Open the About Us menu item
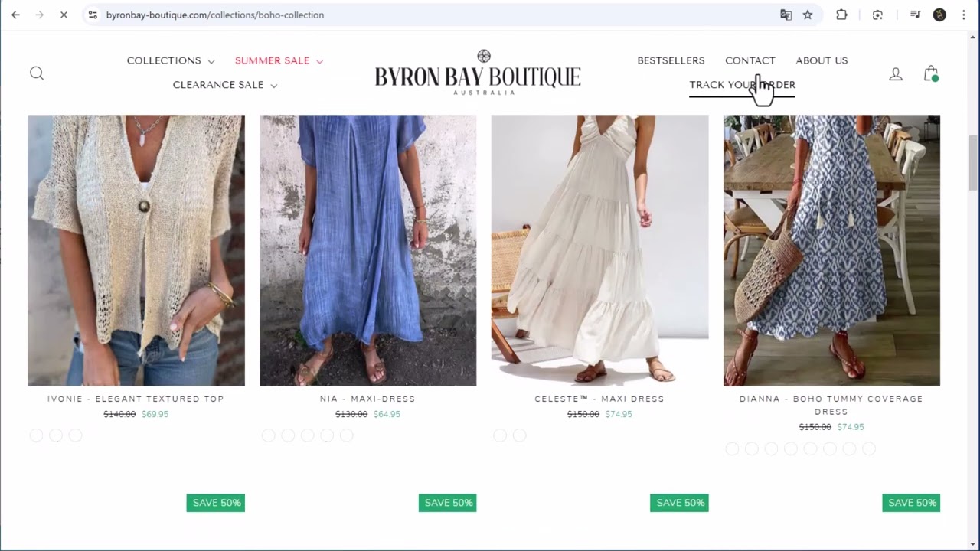Screen dimensions: 980x551 [x=822, y=60]
